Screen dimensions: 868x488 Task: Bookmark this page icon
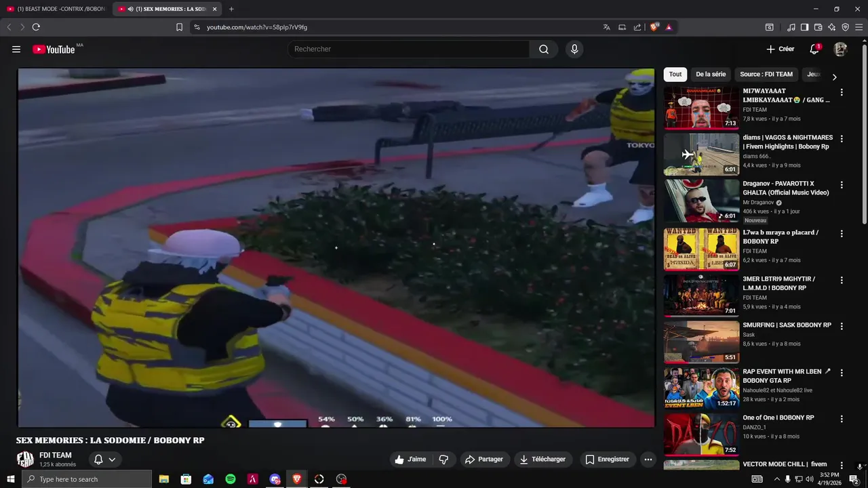pos(179,27)
